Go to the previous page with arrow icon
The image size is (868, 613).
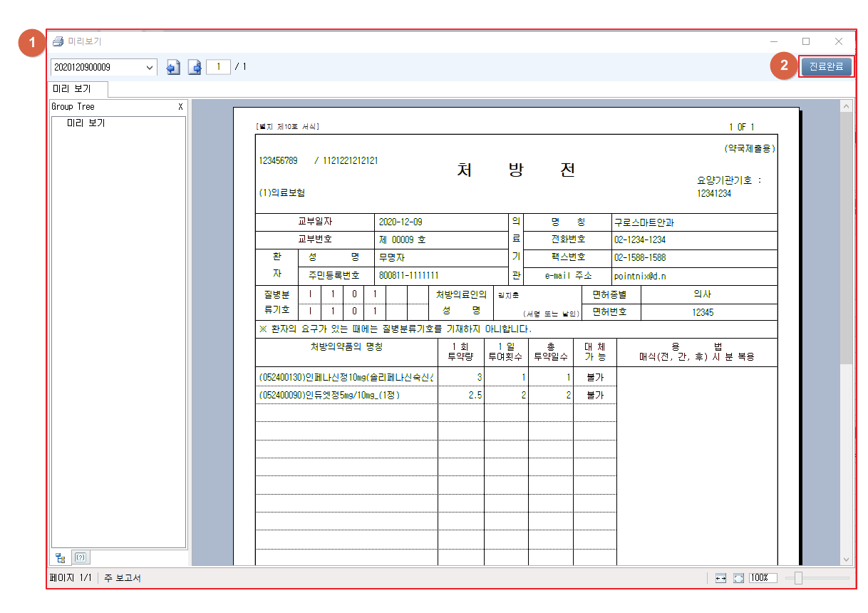[172, 67]
